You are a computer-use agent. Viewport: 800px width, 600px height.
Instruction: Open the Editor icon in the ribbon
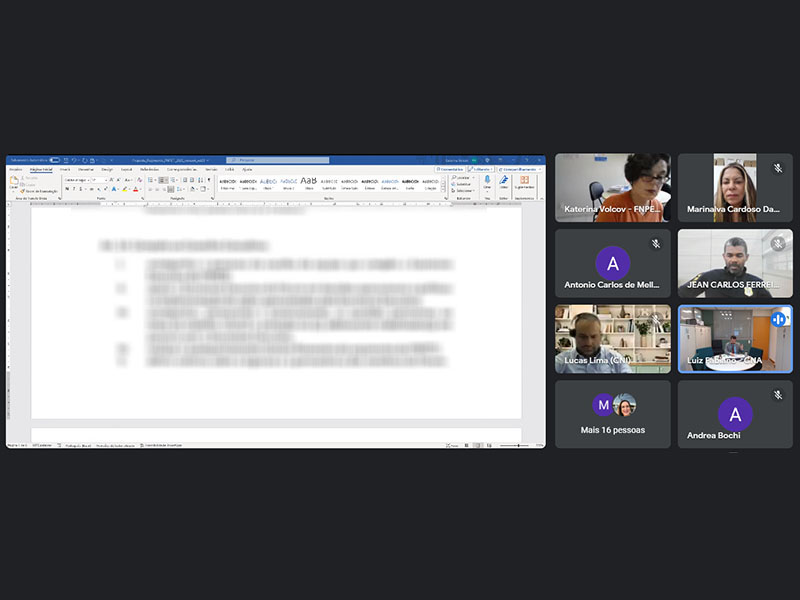pos(504,181)
